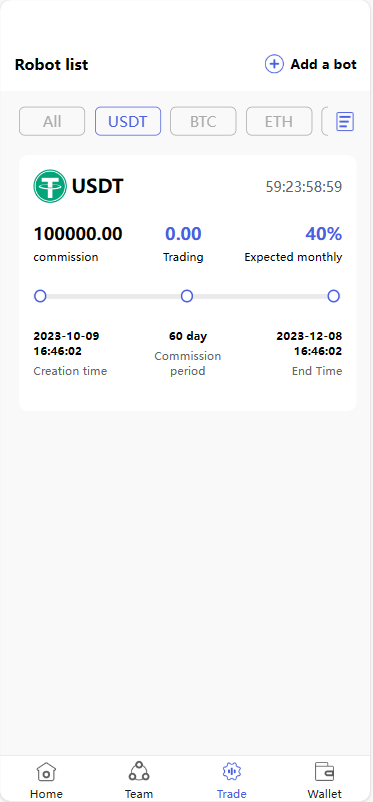Click the 0.00 Trading value

coord(183,234)
